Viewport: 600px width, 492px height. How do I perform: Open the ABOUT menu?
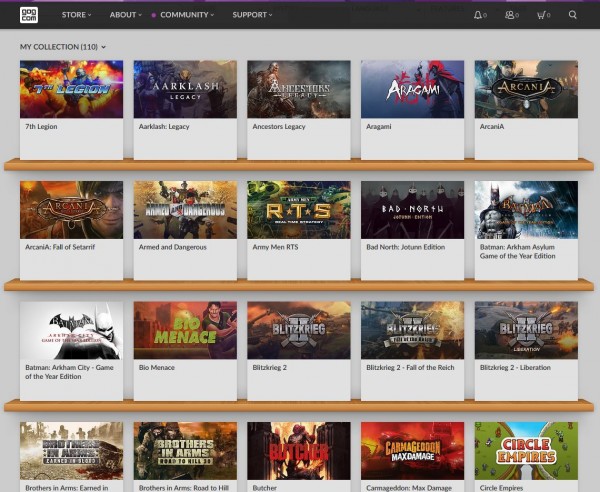click(126, 15)
